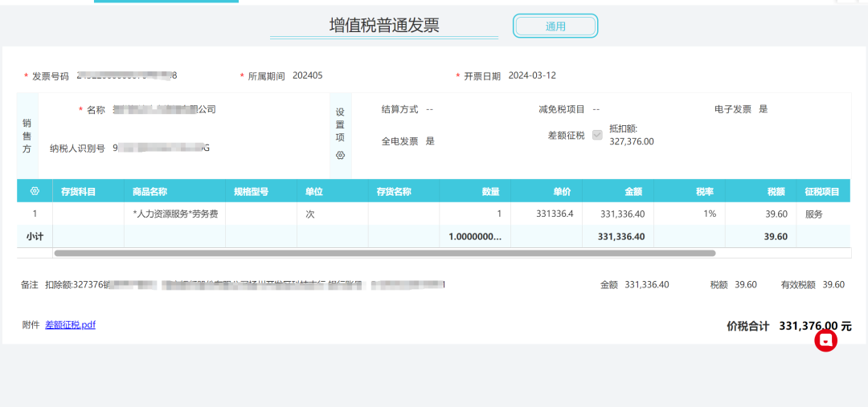Screen dimensions: 868x407
Task: Click the 小计 subtotal row label
Action: point(35,237)
